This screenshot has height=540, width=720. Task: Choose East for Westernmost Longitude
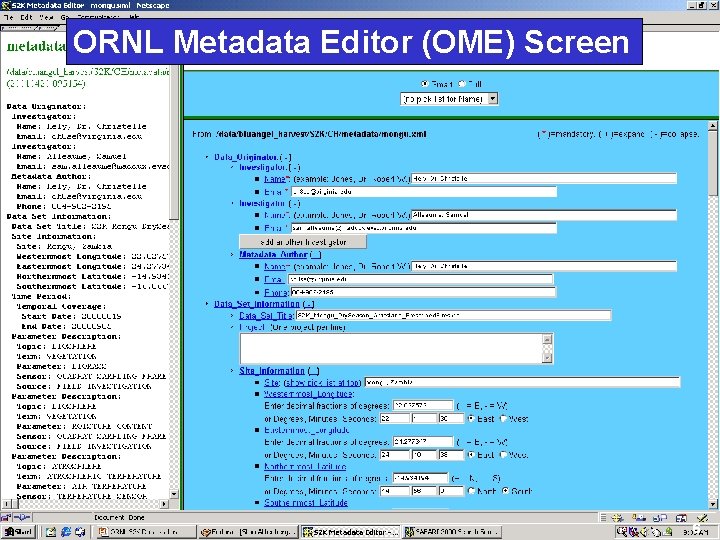click(471, 419)
